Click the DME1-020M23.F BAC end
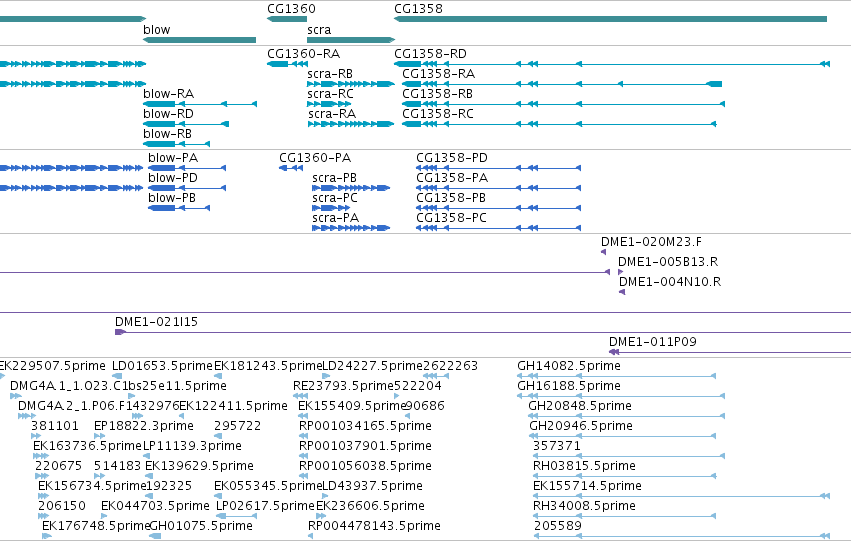This screenshot has width=851, height=541. (x=604, y=252)
